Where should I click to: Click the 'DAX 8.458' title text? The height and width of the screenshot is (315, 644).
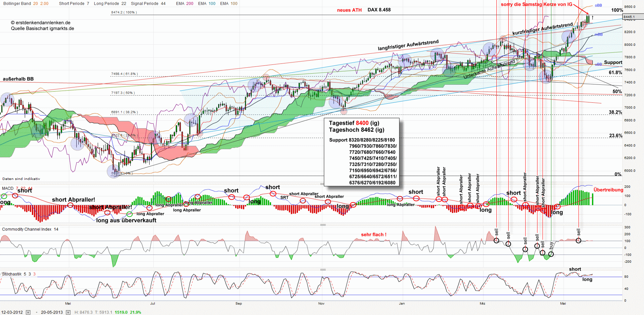[379, 10]
